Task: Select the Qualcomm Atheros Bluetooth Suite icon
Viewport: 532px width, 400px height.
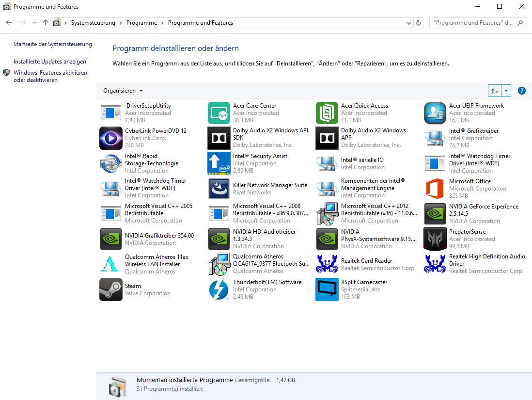Action: click(x=219, y=264)
